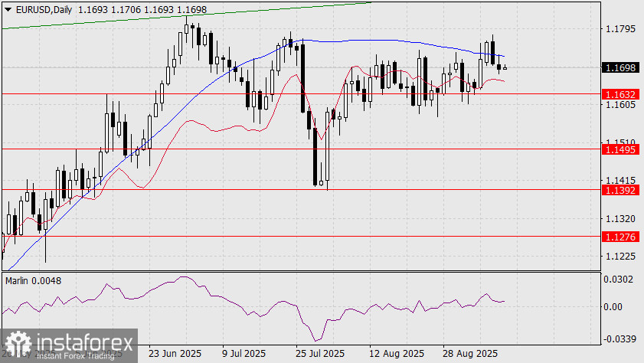
Task: Click the oscillator scale value 0.00
Action: tap(613, 307)
